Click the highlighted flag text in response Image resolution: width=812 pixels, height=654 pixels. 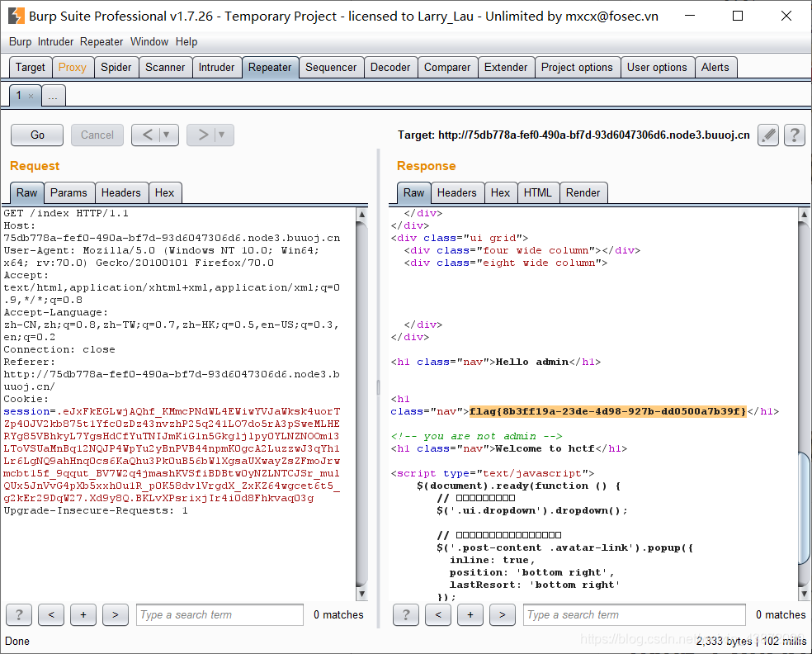point(608,411)
